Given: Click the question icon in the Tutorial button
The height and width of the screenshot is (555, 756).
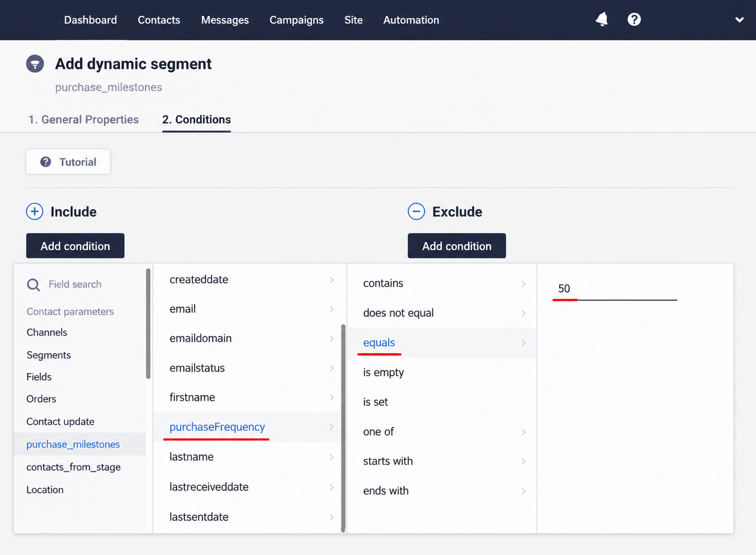Looking at the screenshot, I should pos(45,162).
